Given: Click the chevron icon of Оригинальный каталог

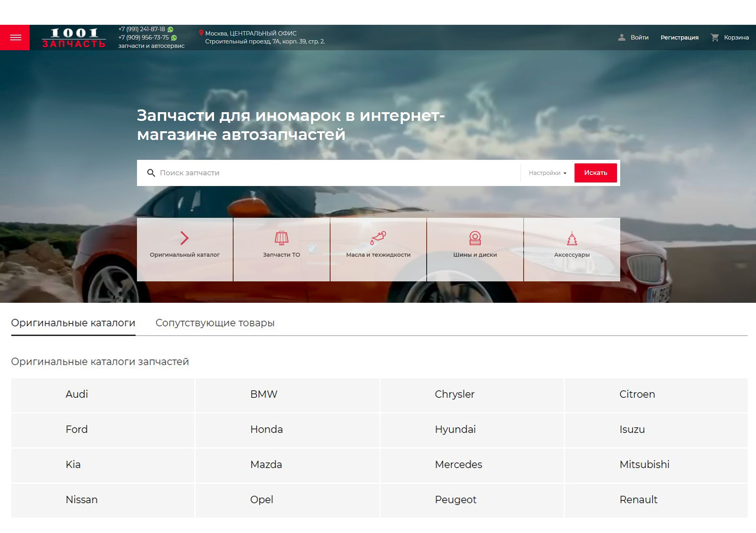Looking at the screenshot, I should click(x=184, y=238).
